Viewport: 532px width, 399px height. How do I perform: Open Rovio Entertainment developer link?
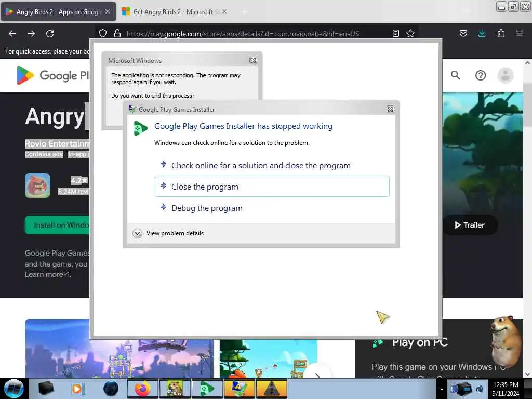57,143
